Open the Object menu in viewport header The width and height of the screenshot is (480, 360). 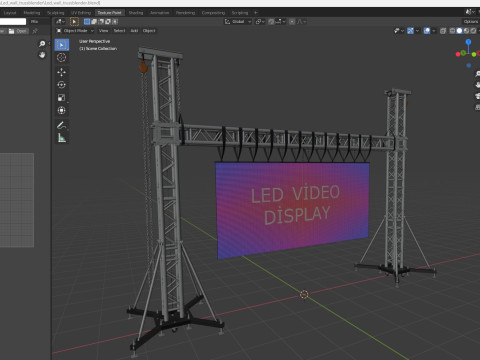tap(149, 31)
